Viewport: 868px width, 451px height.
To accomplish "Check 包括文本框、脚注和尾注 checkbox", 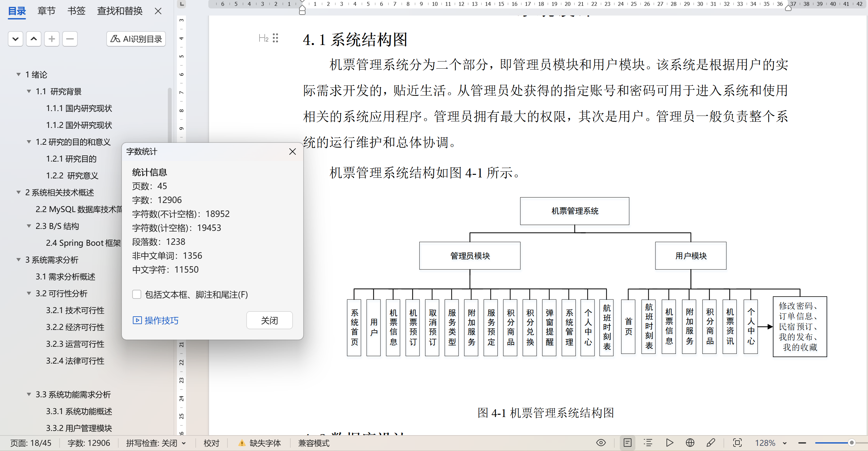I will [136, 294].
